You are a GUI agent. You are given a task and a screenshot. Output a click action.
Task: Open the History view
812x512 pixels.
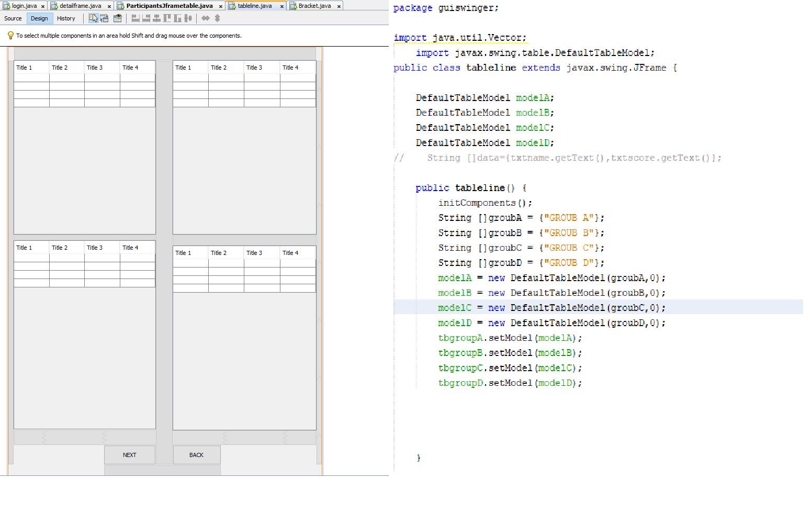pos(66,18)
